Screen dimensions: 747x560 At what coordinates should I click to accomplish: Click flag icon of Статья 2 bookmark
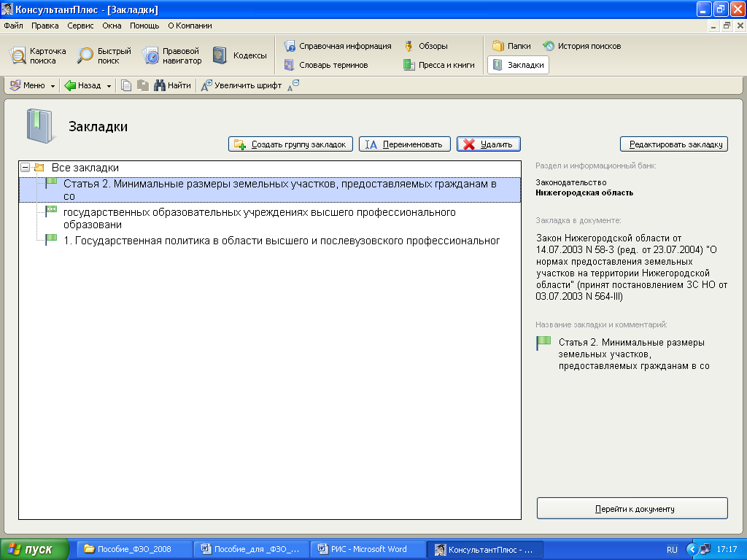click(51, 183)
